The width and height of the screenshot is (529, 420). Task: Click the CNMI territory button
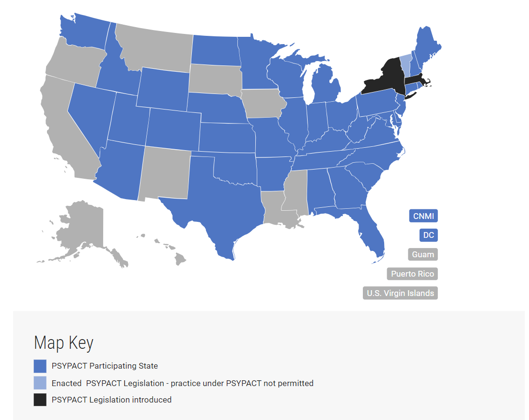click(423, 216)
